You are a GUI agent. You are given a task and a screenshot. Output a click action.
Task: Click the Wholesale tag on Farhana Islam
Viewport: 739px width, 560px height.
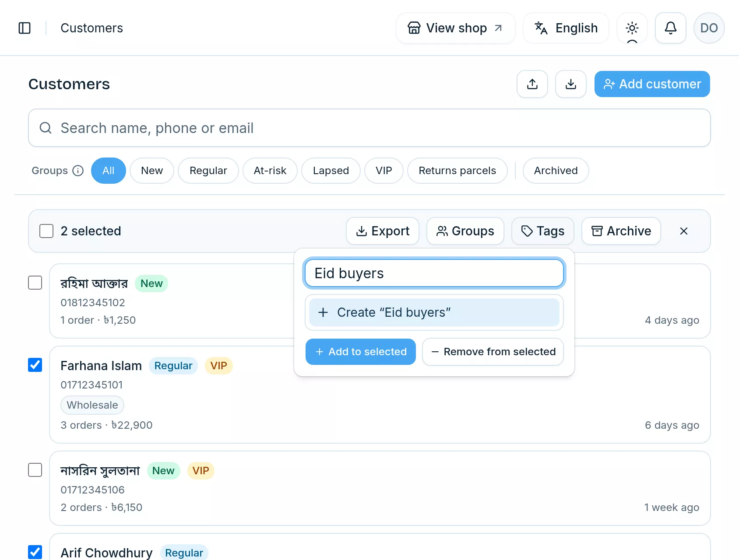click(92, 405)
